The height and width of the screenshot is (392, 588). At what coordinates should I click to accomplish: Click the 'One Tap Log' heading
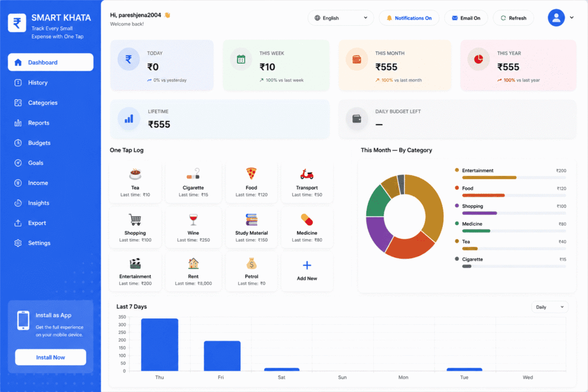[x=127, y=150]
